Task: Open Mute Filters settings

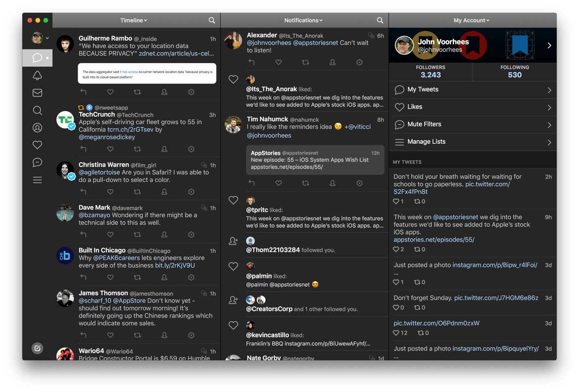Action: pos(473,124)
